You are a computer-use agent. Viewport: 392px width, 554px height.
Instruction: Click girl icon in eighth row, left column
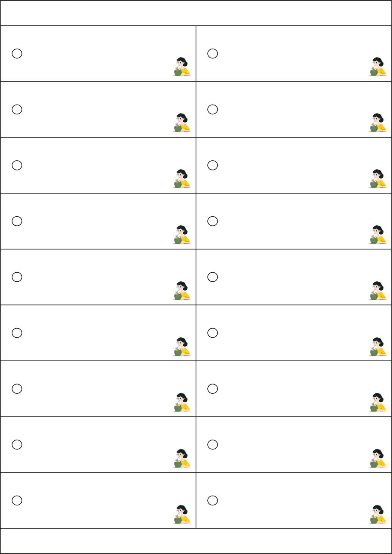(182, 458)
